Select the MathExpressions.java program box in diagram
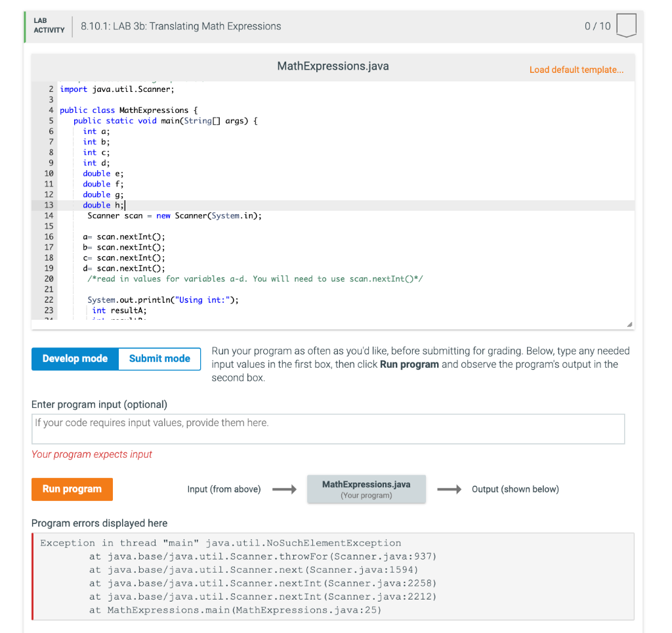Viewport: 672px width, 633px height. point(366,489)
